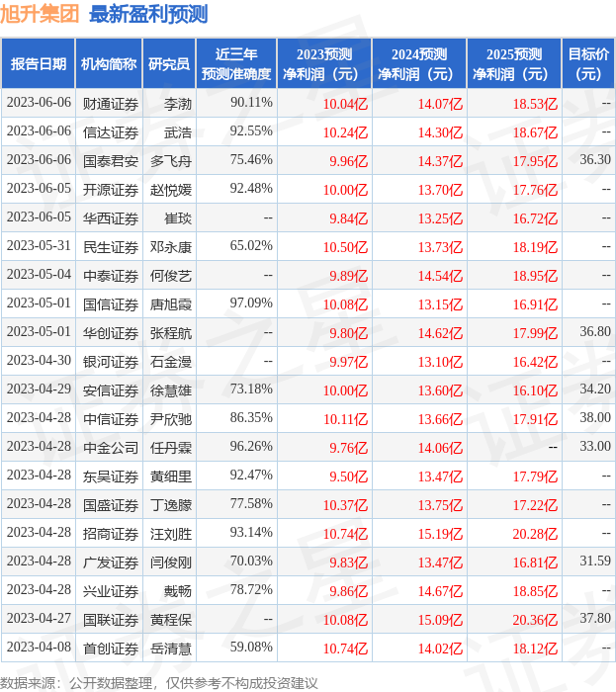Select the 2023预测净利润 column header
616x692 pixels.
(x=324, y=63)
